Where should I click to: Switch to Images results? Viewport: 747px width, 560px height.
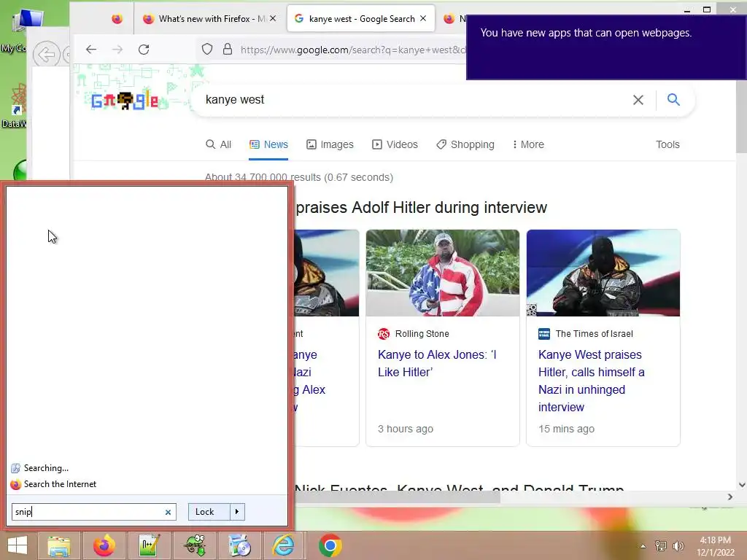coord(330,144)
